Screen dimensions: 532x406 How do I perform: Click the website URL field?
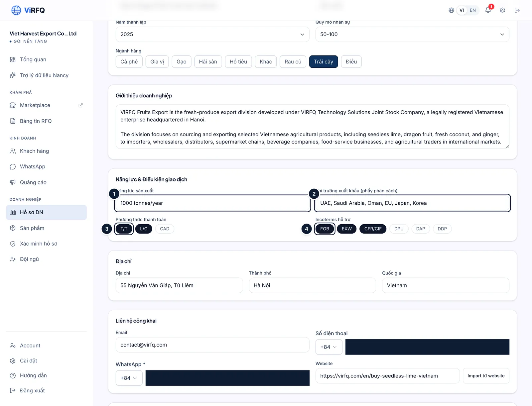click(388, 376)
